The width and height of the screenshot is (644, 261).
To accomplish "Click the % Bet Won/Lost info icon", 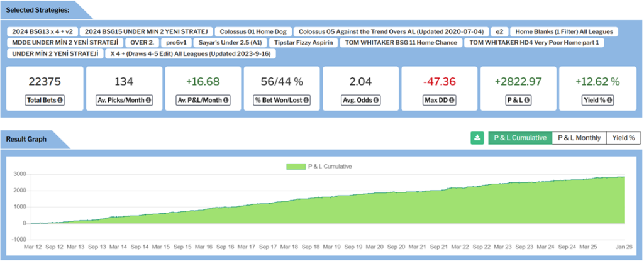I will (308, 100).
